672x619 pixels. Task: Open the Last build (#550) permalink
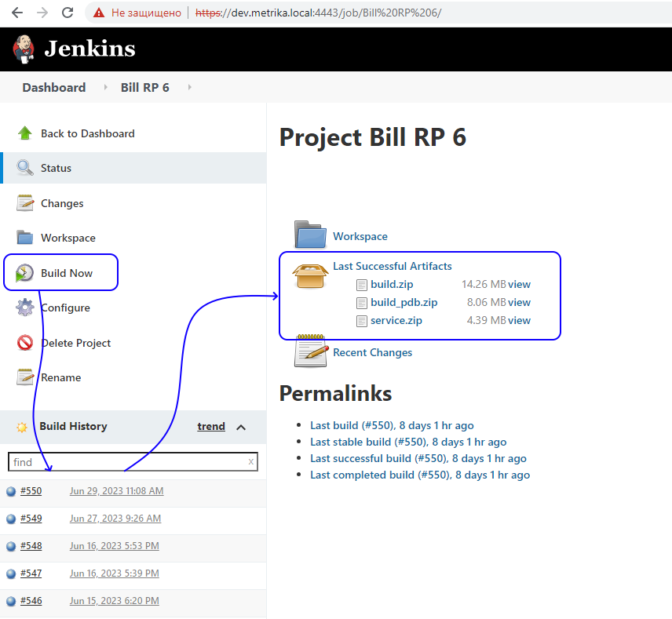coord(392,425)
